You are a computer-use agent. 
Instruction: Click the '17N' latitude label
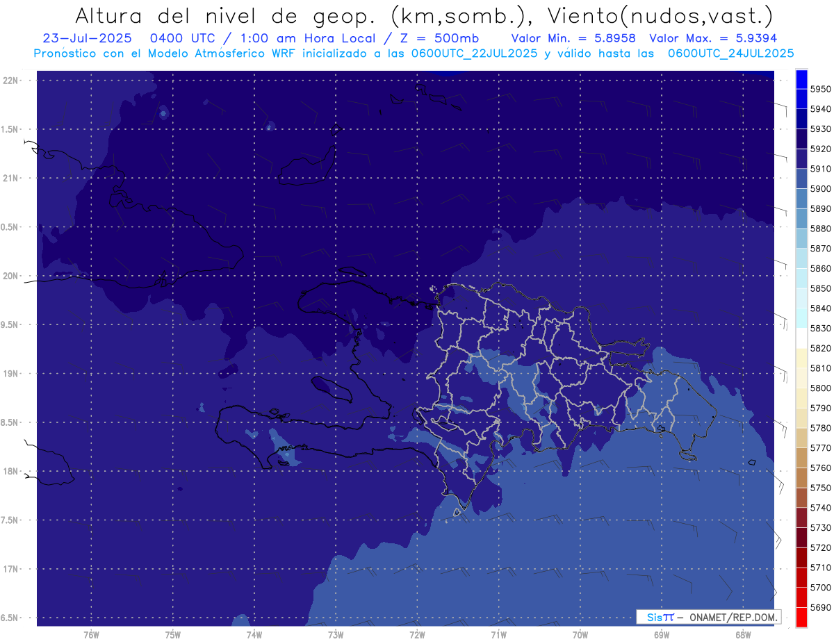(x=10, y=570)
